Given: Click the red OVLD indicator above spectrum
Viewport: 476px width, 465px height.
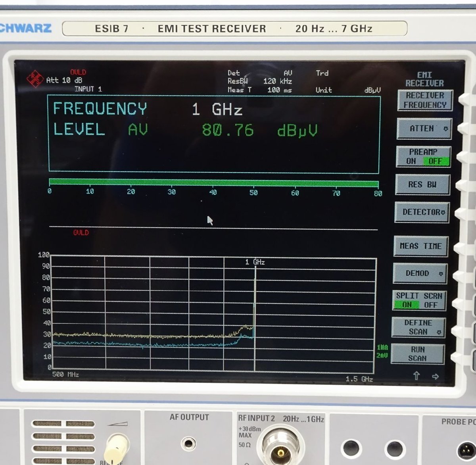Looking at the screenshot, I should [81, 232].
